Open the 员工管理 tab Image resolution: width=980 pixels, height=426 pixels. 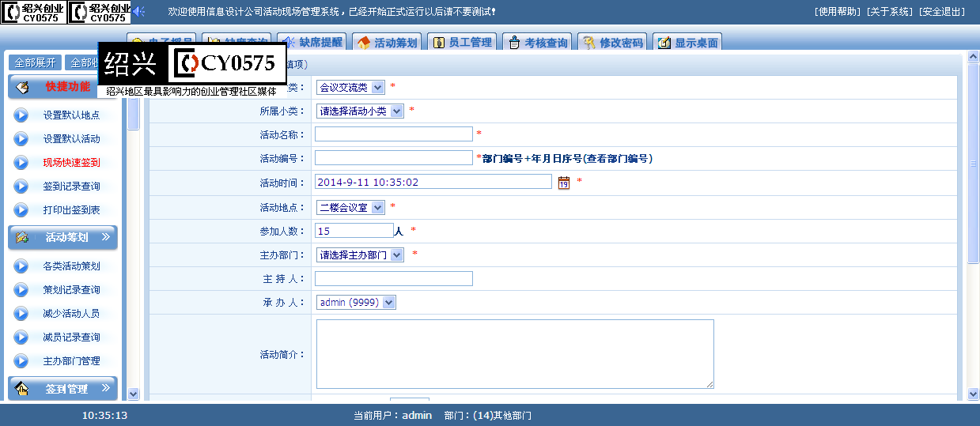(x=461, y=42)
